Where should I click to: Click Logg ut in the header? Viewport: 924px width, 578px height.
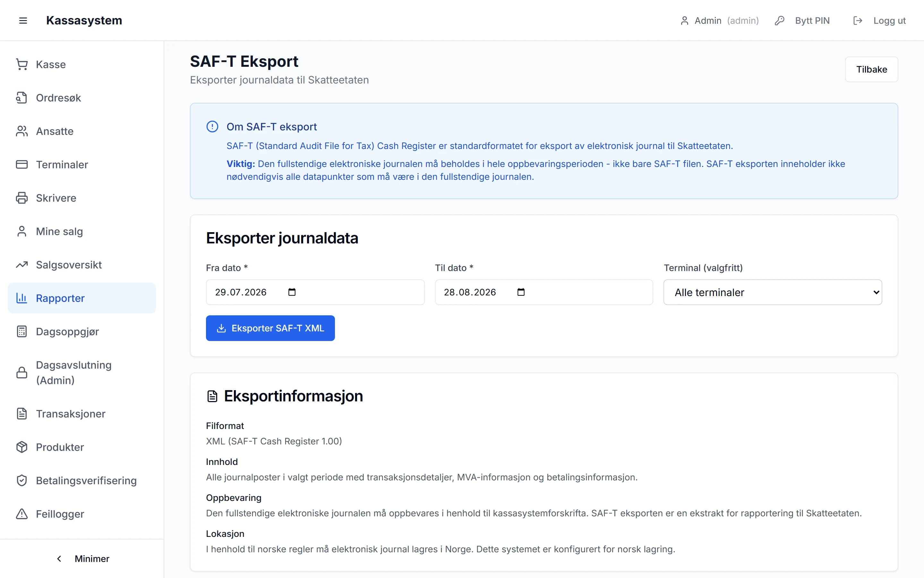click(x=879, y=21)
